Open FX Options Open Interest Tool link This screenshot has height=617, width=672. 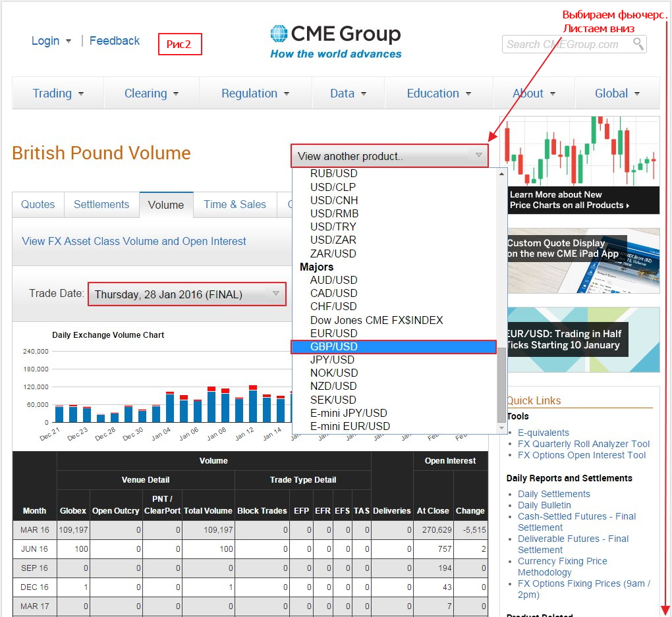coord(582,455)
